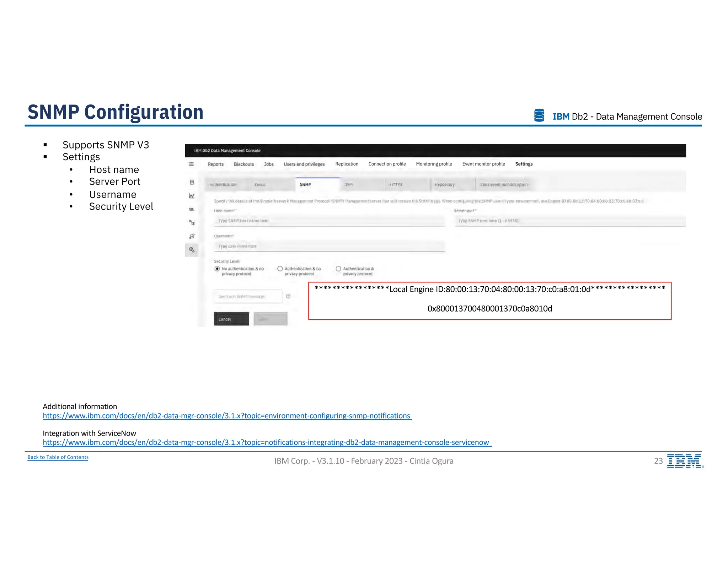Click Send test SNMP message button
This screenshot has width=728, height=562.
click(x=248, y=296)
